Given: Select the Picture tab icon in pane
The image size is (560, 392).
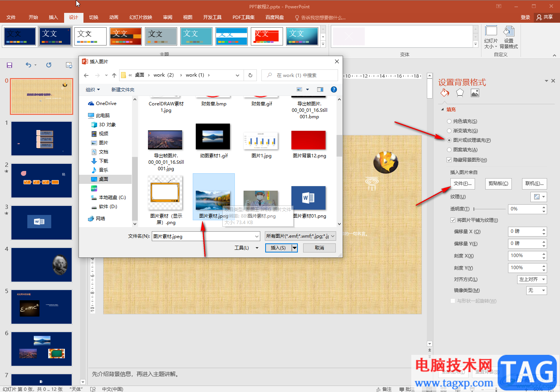Looking at the screenshot, I should pyautogui.click(x=475, y=93).
